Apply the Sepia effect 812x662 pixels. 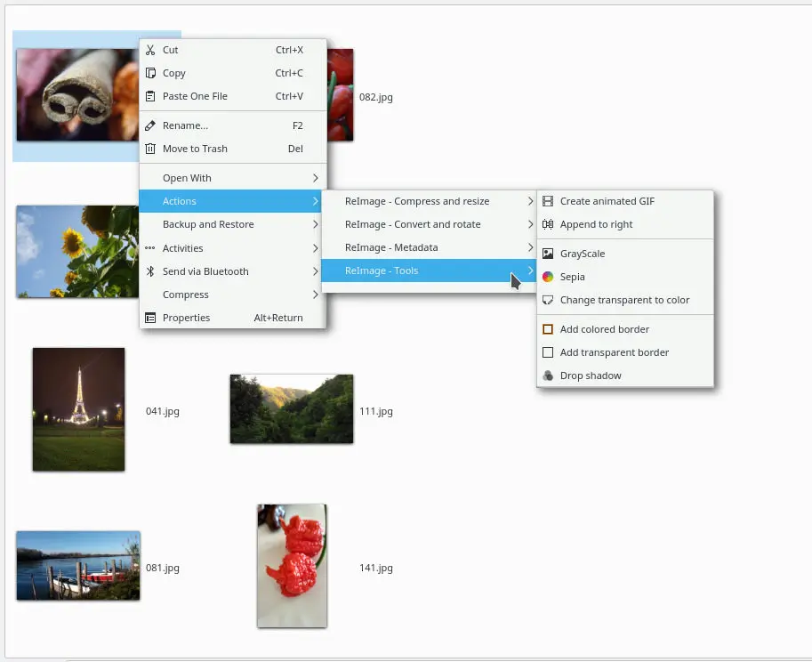pyautogui.click(x=625, y=277)
